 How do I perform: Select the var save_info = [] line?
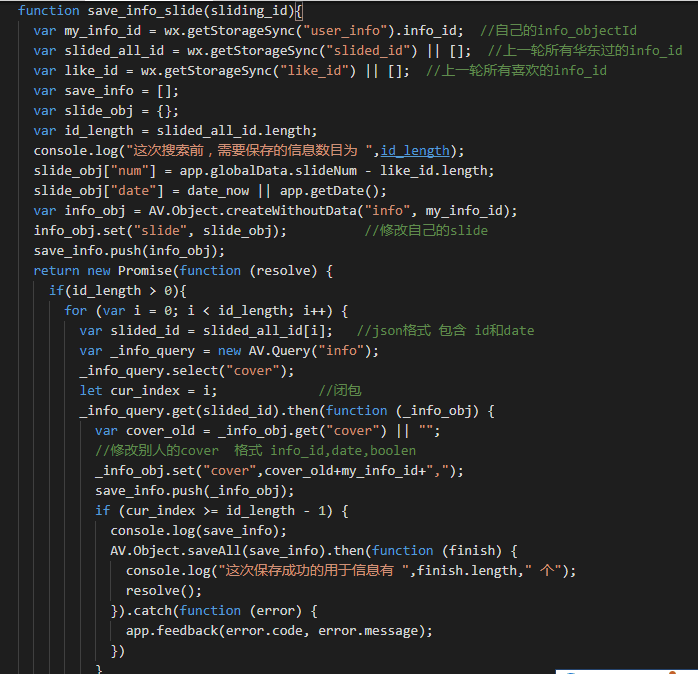click(106, 91)
